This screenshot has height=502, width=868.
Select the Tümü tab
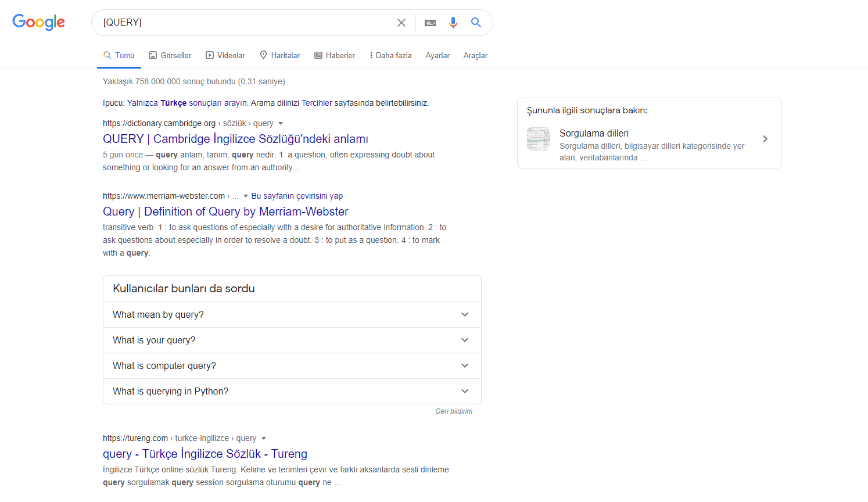[x=119, y=55]
